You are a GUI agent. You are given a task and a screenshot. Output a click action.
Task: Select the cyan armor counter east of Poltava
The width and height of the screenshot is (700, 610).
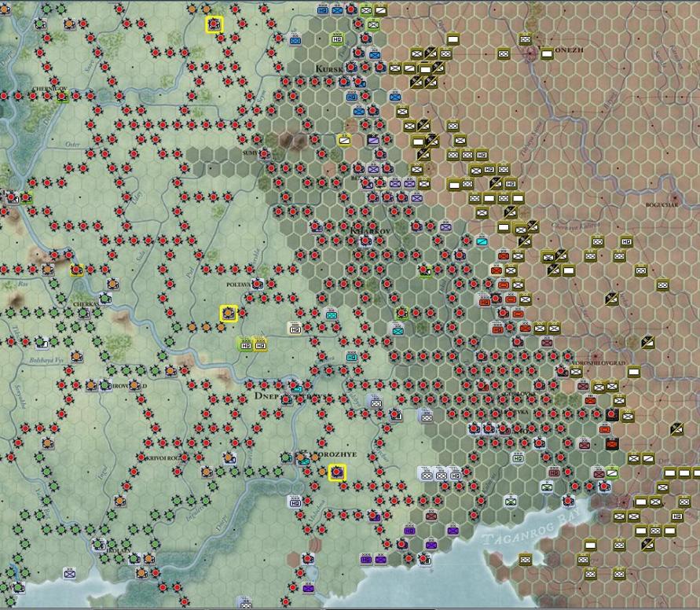click(x=331, y=314)
